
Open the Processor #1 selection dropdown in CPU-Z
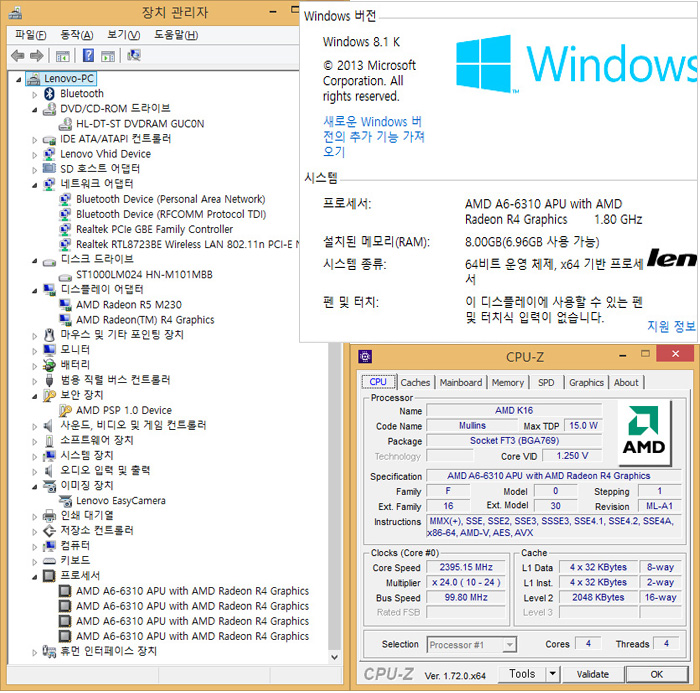point(509,645)
